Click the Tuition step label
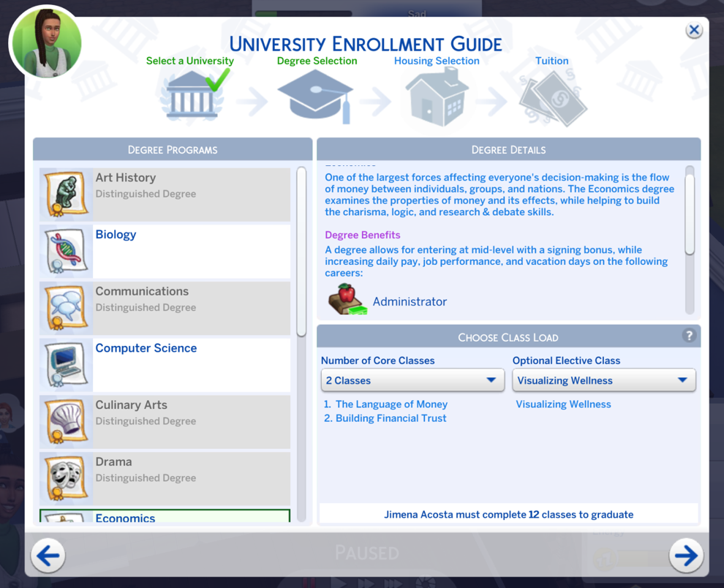The image size is (724, 588). (551, 61)
